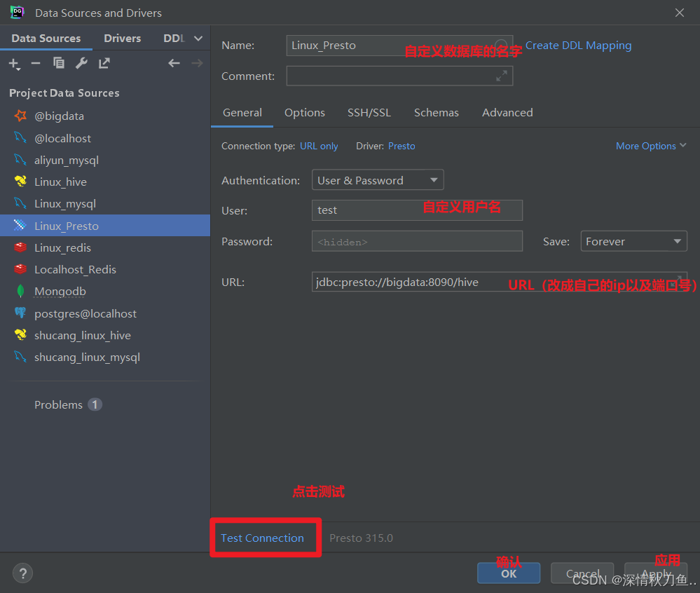Open the Save password Forever dropdown
Image resolution: width=700 pixels, height=593 pixels.
coord(633,241)
